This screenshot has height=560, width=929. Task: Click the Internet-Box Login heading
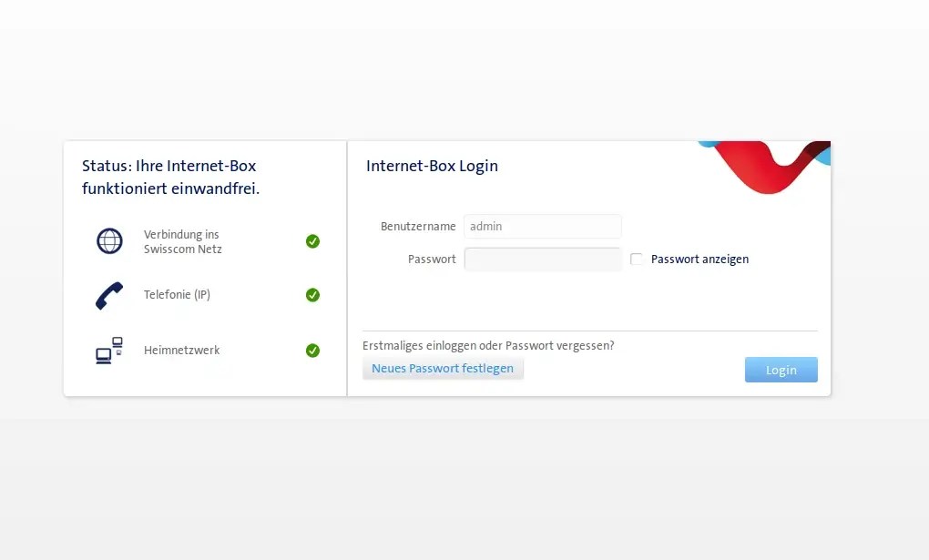(x=432, y=166)
